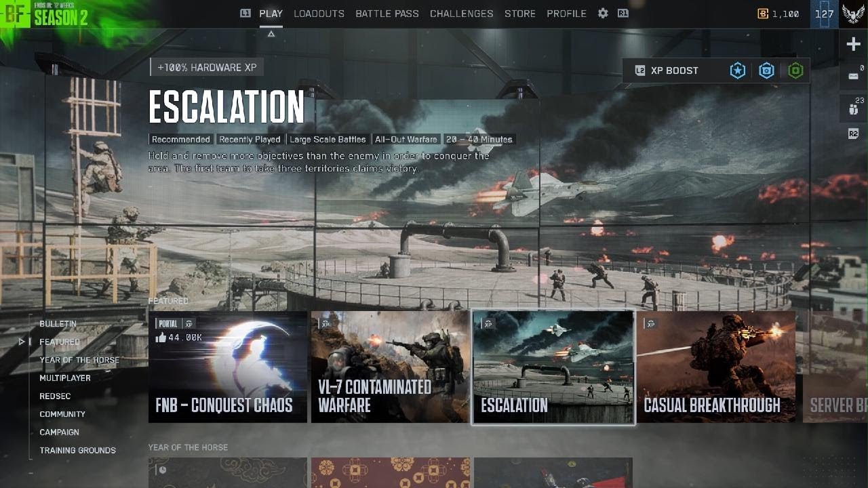Select the blue weapon XP boost icon
This screenshot has width=868, height=488.
(x=766, y=70)
